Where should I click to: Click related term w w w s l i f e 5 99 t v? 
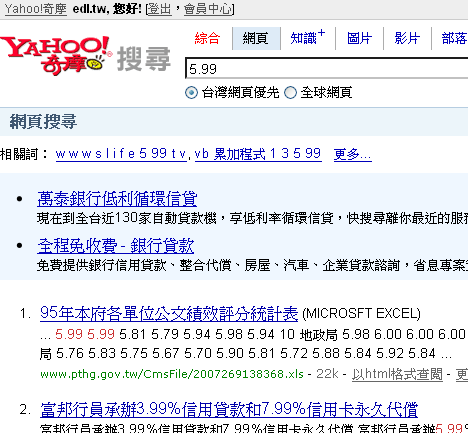pyautogui.click(x=121, y=154)
